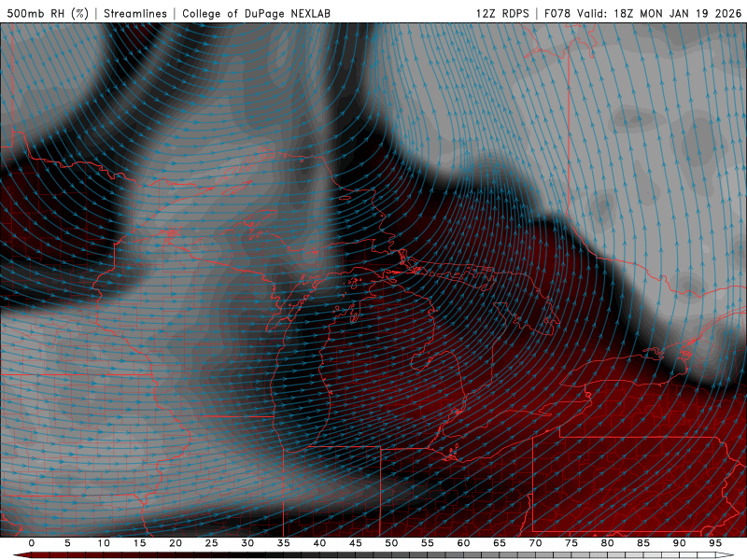This screenshot has width=747, height=560.
Task: Click the '0' label on the color scale
Action: pos(32,543)
